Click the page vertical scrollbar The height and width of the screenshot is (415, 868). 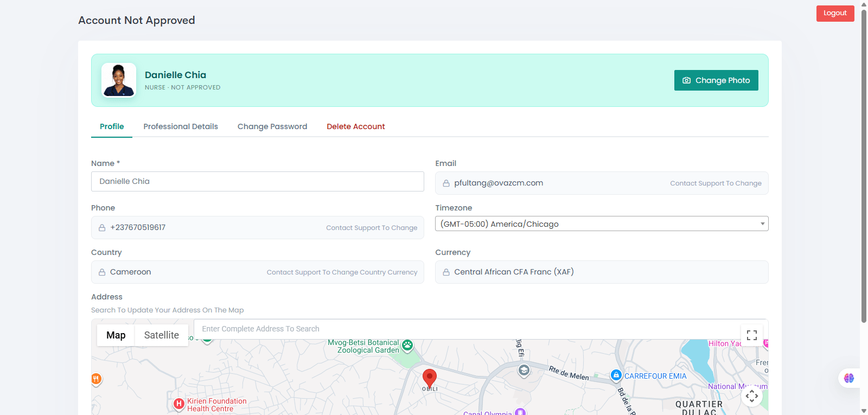pos(864,165)
